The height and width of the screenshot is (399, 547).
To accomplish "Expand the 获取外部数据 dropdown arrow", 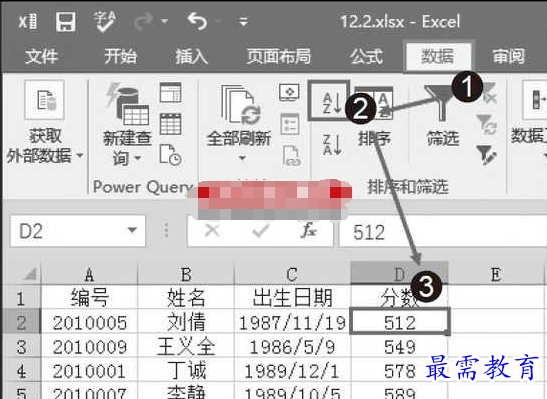I will point(80,155).
